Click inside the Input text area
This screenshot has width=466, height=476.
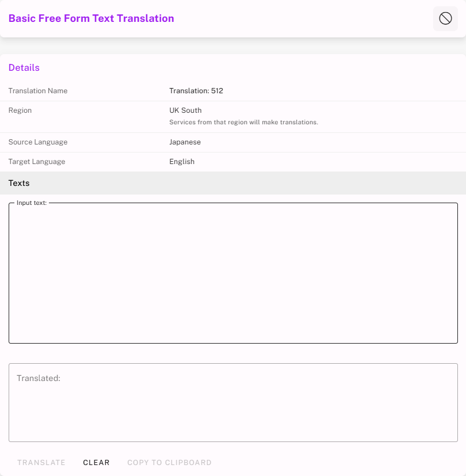tap(233, 273)
